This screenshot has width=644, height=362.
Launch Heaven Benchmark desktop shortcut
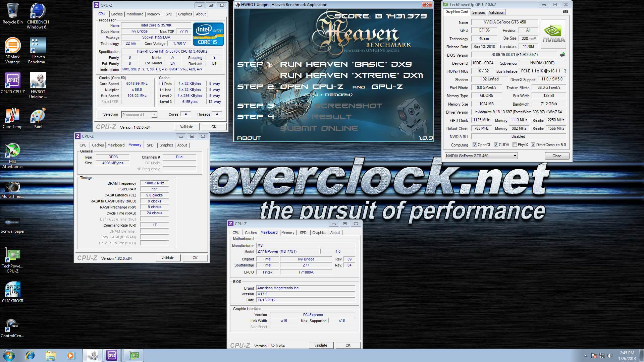click(x=38, y=50)
